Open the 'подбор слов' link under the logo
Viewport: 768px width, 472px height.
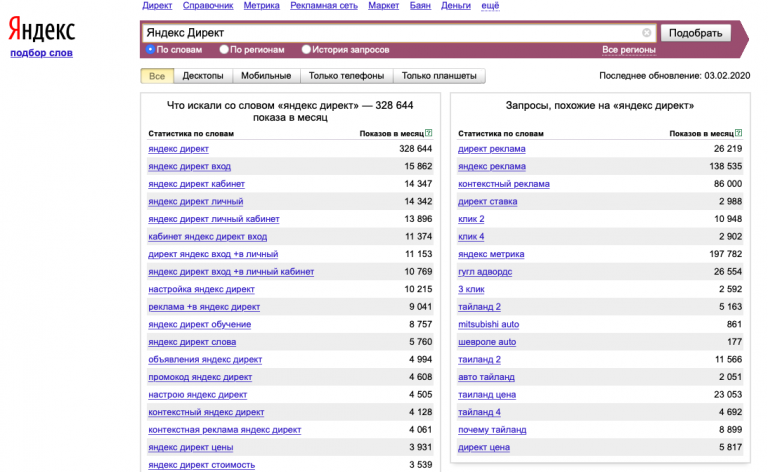pyautogui.click(x=42, y=53)
